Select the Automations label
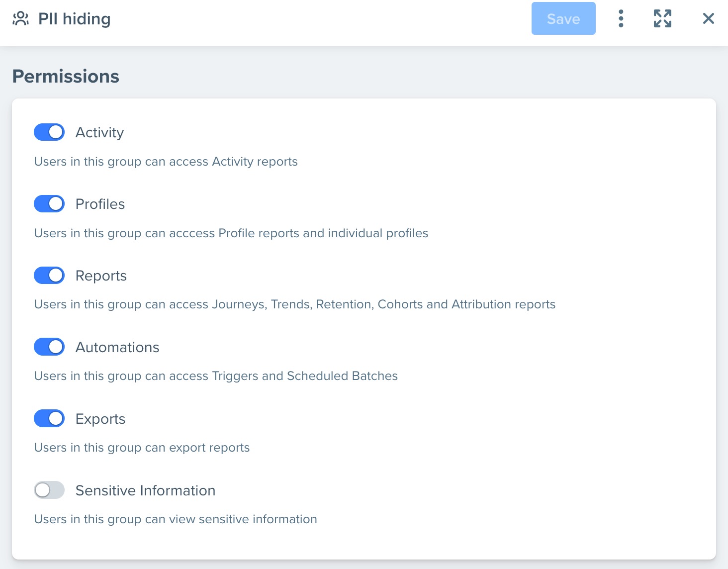This screenshot has width=728, height=569. [x=117, y=347]
